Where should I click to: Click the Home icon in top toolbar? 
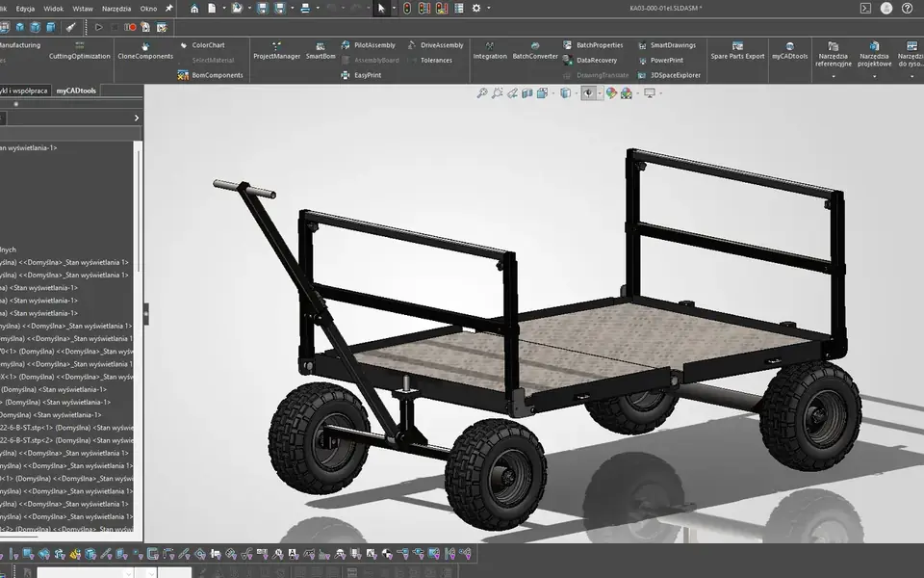(194, 9)
